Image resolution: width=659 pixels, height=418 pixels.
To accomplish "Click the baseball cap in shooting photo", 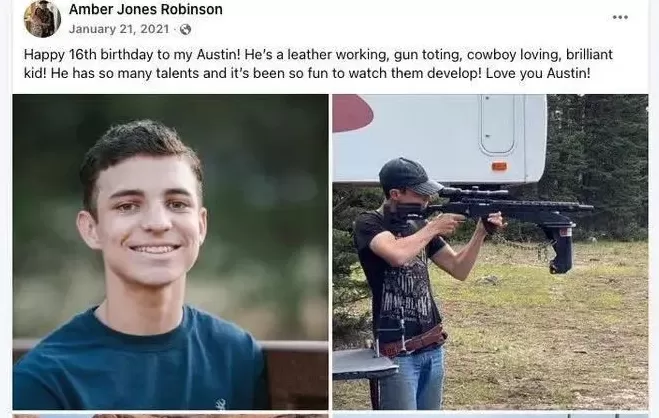I will pyautogui.click(x=409, y=176).
